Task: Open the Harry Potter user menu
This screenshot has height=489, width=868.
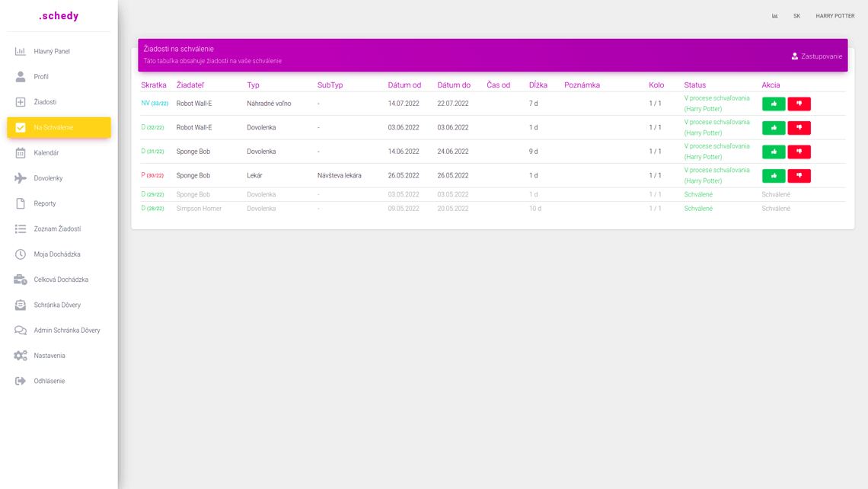Action: point(834,16)
